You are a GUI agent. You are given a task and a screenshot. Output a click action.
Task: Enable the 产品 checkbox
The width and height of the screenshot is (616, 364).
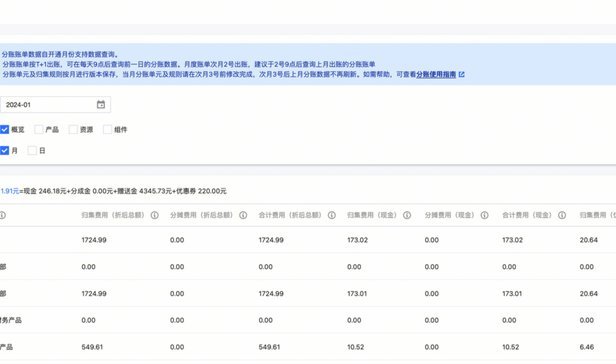(x=38, y=129)
